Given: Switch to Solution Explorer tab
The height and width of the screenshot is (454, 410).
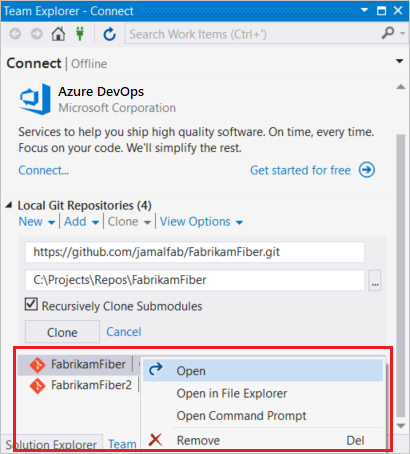Looking at the screenshot, I should click(51, 444).
